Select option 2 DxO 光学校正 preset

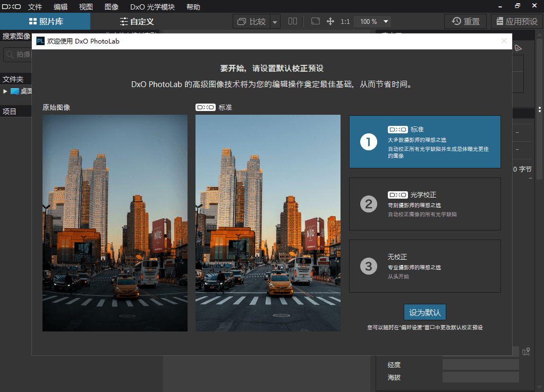424,204
